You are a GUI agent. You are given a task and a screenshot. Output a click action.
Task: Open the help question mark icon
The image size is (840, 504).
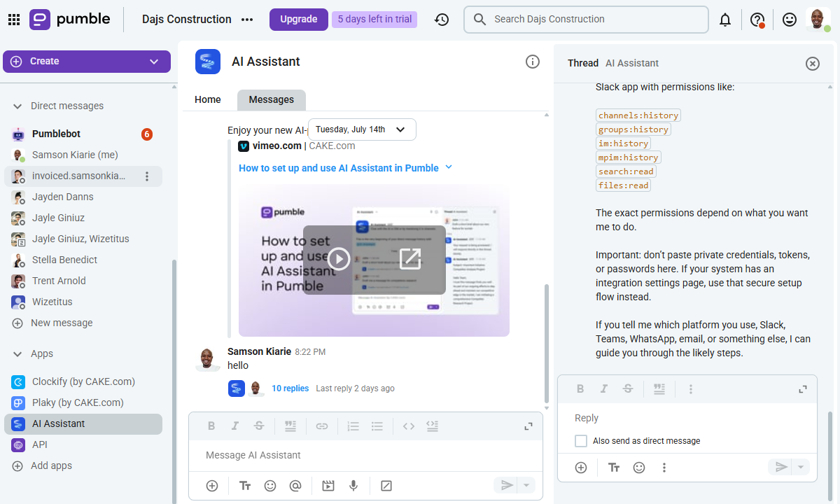point(757,20)
